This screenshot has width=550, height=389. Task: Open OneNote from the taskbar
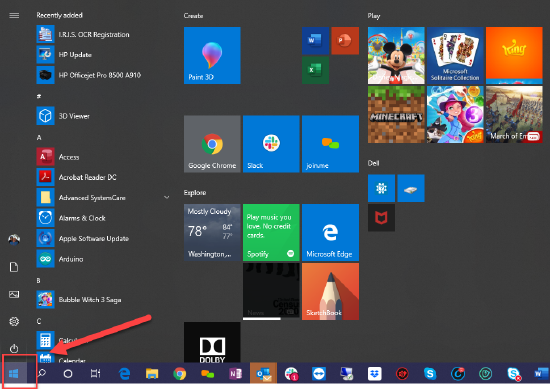(235, 374)
